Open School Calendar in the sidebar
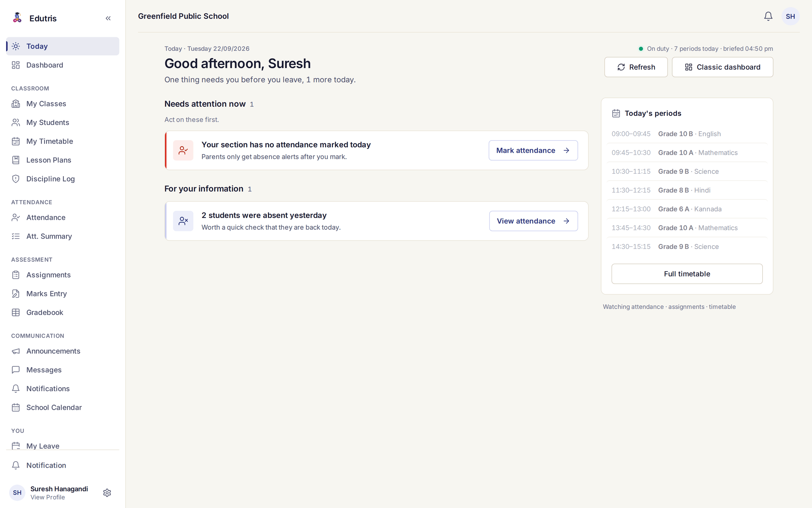The image size is (812, 508). 63,407
